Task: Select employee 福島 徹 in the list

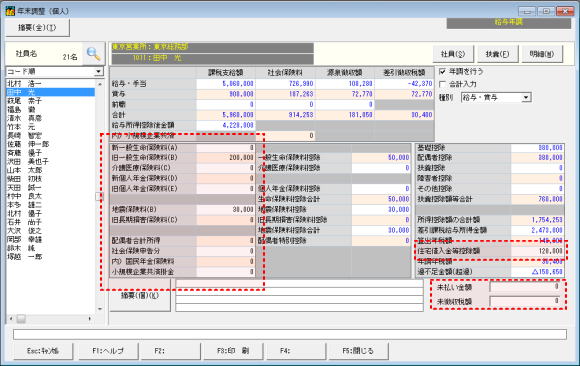Action: click(x=50, y=110)
